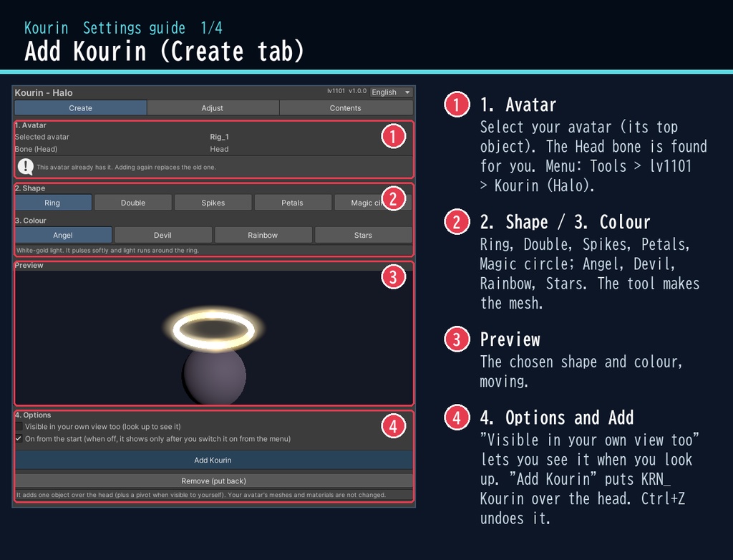Click the red number 3 badge on the Preview panel

click(x=393, y=276)
